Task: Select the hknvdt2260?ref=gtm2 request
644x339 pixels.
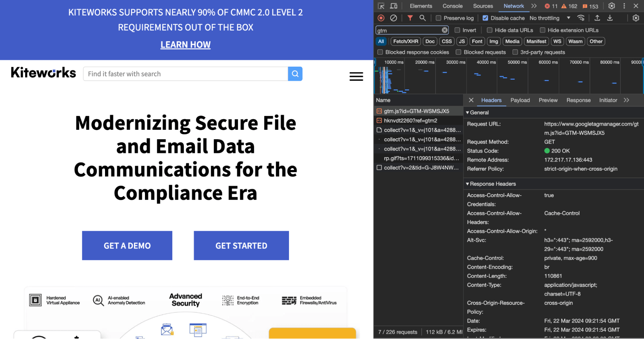Action: pyautogui.click(x=418, y=120)
